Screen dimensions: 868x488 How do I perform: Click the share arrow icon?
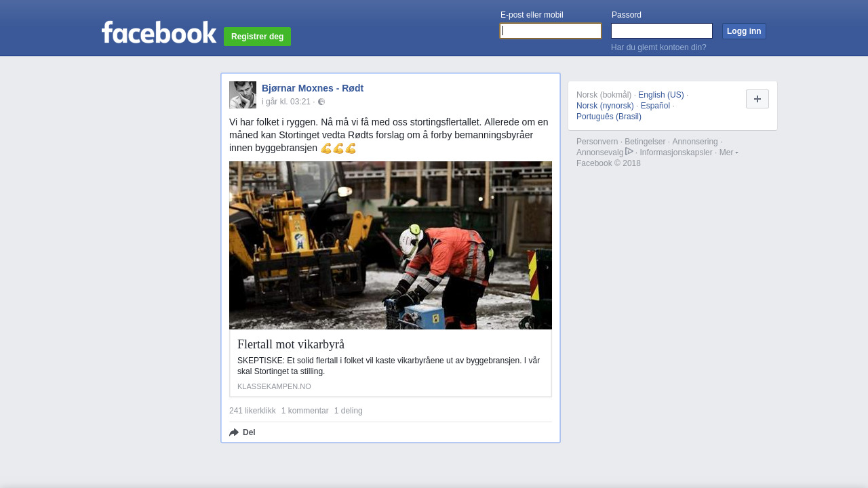click(x=234, y=432)
